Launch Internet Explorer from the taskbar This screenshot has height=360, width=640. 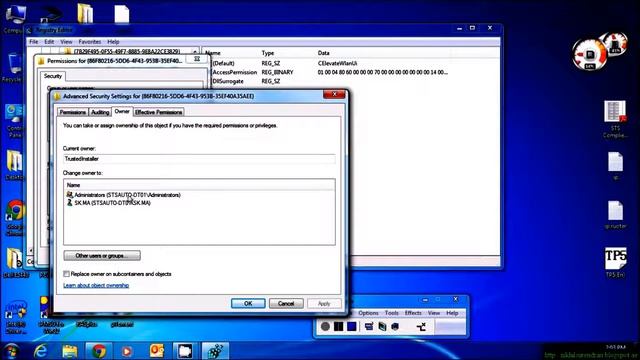(41, 351)
